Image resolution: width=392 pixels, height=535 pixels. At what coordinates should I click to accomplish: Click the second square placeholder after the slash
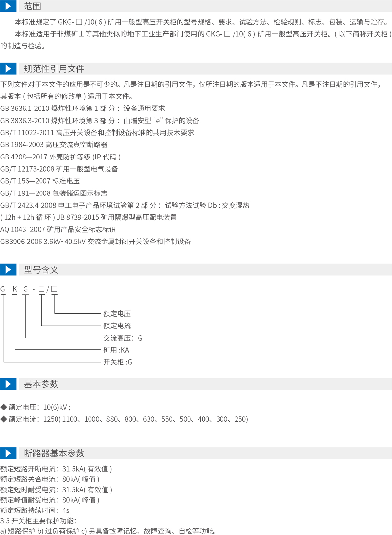54,289
